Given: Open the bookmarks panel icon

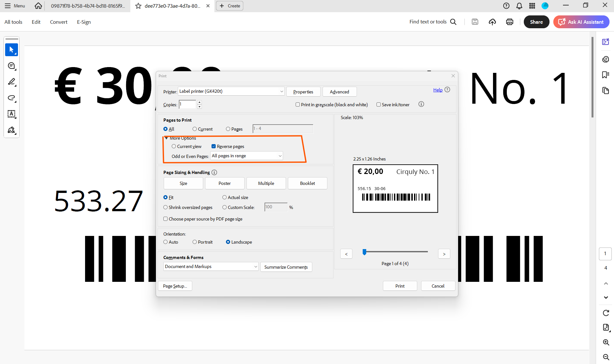Looking at the screenshot, I should (x=606, y=75).
